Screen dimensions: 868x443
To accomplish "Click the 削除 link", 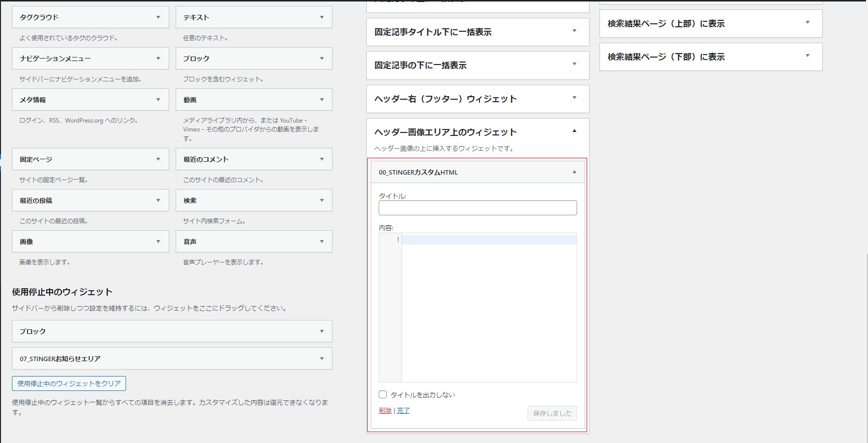I will [385, 411].
